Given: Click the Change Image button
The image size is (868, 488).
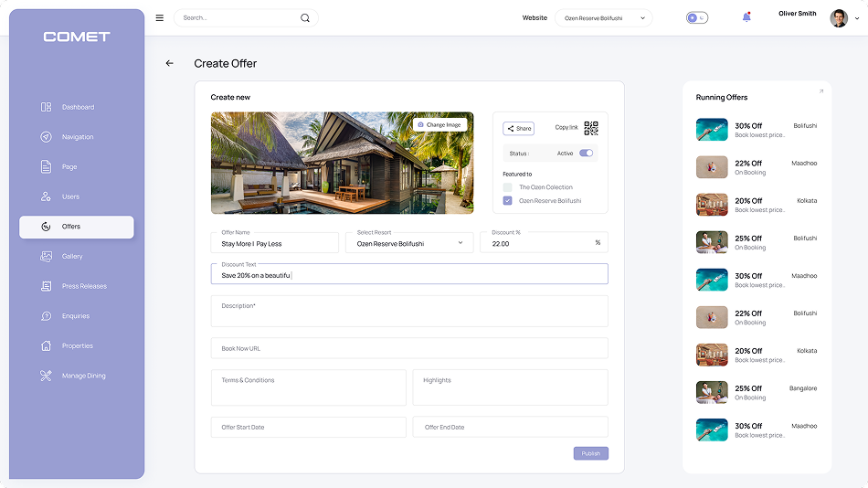Looking at the screenshot, I should (439, 124).
